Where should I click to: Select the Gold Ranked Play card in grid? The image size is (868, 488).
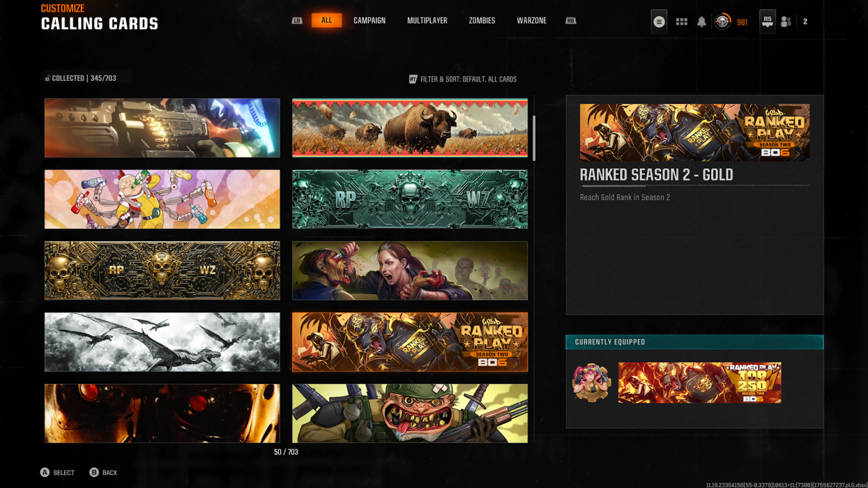click(410, 342)
